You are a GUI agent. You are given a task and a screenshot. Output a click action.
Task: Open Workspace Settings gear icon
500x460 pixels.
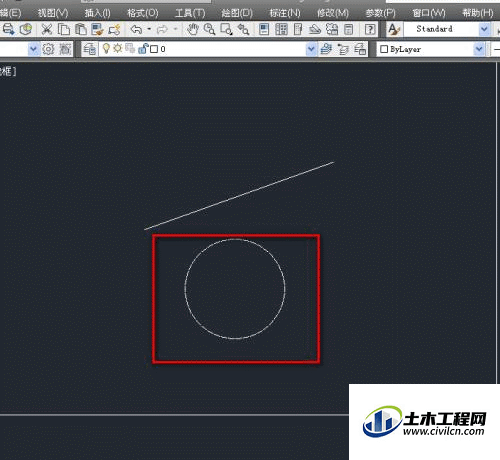pyautogui.click(x=48, y=50)
